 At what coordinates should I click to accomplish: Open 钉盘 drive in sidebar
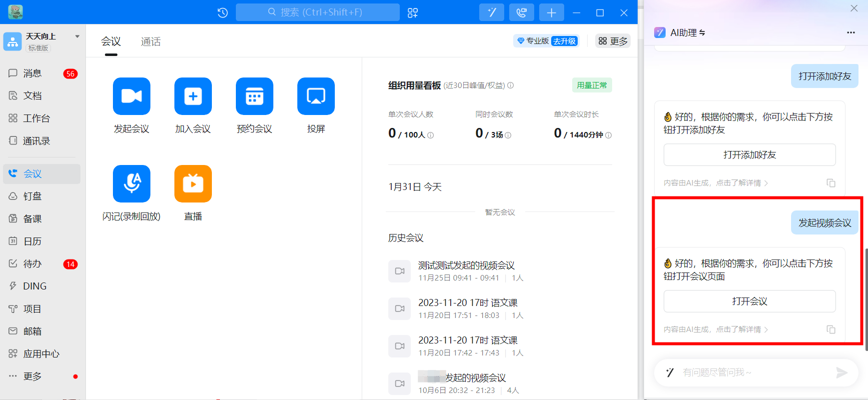point(42,196)
